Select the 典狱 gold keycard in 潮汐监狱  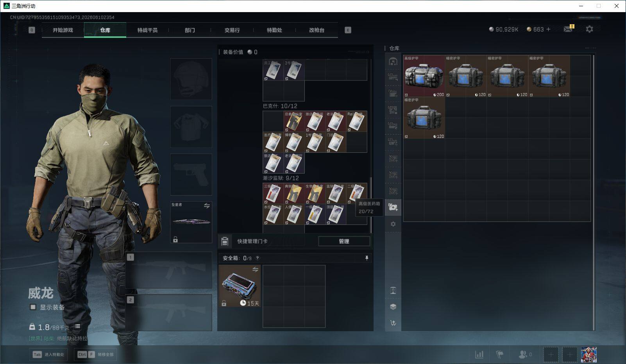tap(294, 193)
